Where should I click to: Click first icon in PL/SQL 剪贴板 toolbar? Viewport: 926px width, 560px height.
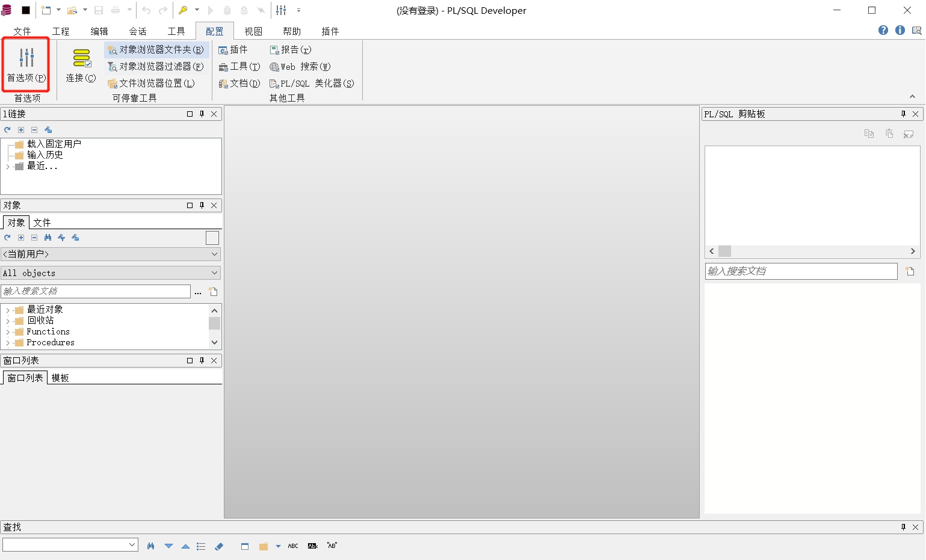click(869, 134)
